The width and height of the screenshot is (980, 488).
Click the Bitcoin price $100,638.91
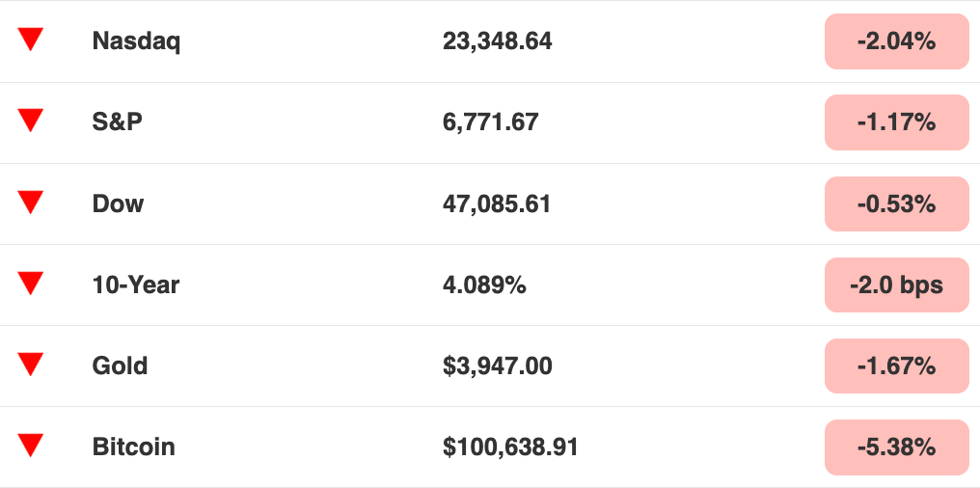(x=510, y=447)
